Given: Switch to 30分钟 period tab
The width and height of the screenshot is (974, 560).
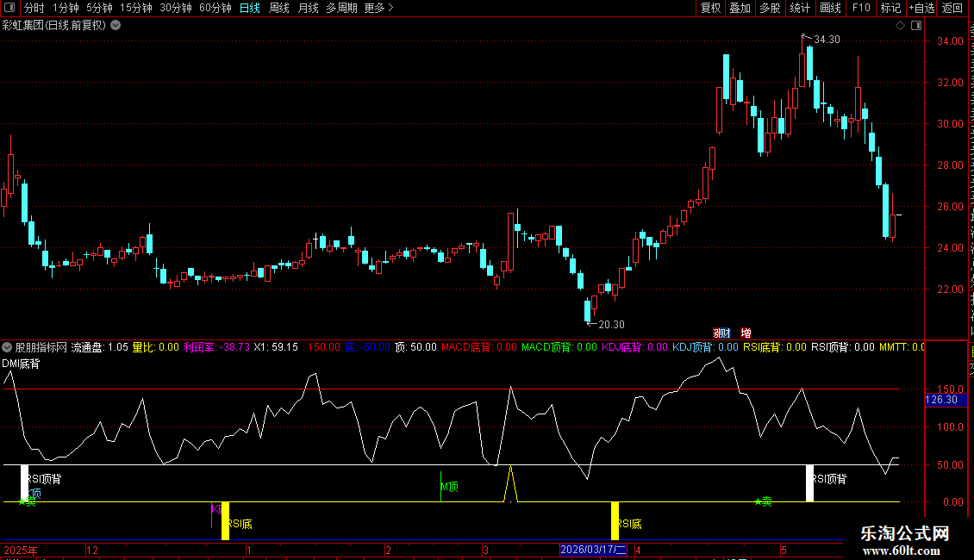Looking at the screenshot, I should point(176,8).
